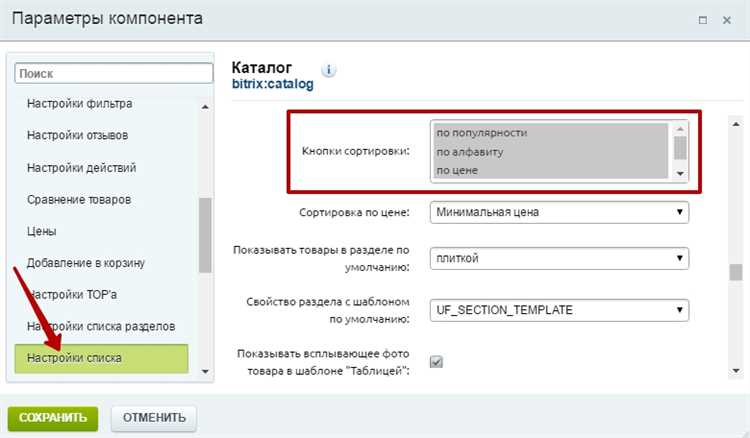Maximize the Параметры компонента dialog

coord(703,20)
